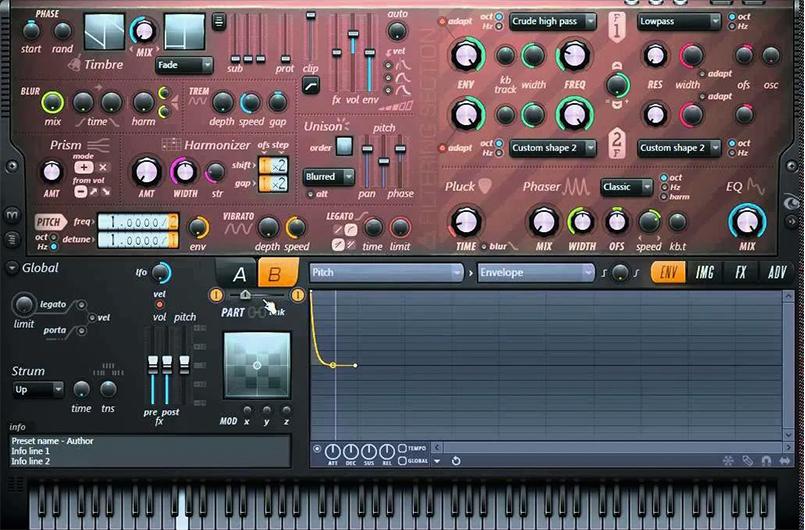
Task: Select part A tab
Action: (239, 274)
